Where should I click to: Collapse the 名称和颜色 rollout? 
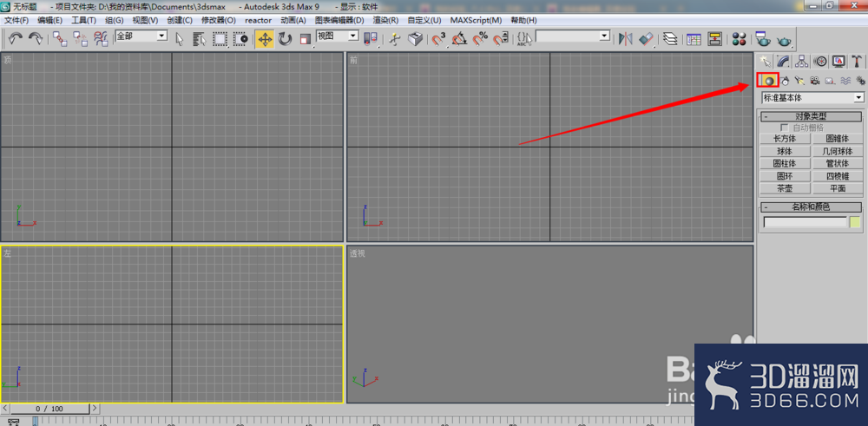tap(811, 206)
